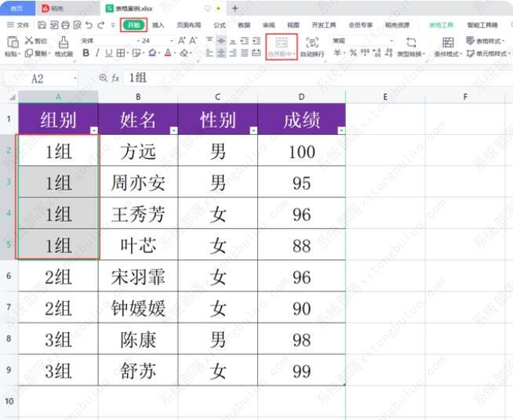Toggle Italic formatting
Screen dimensions: 513x420
97,53
